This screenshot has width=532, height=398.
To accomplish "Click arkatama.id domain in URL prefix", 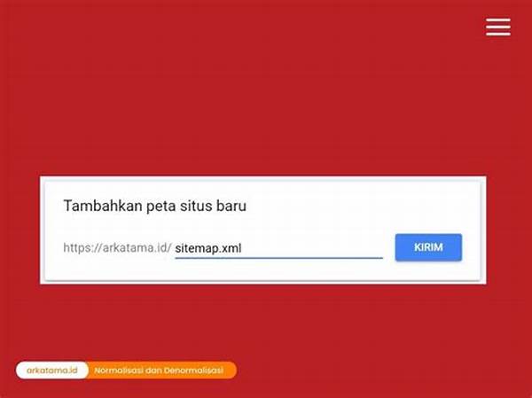I will 135,247.
